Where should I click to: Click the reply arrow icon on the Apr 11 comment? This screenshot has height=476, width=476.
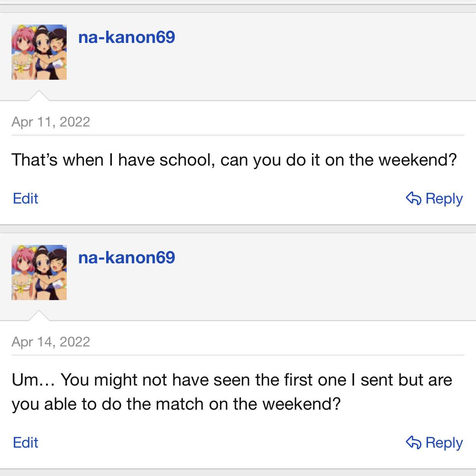(x=414, y=199)
